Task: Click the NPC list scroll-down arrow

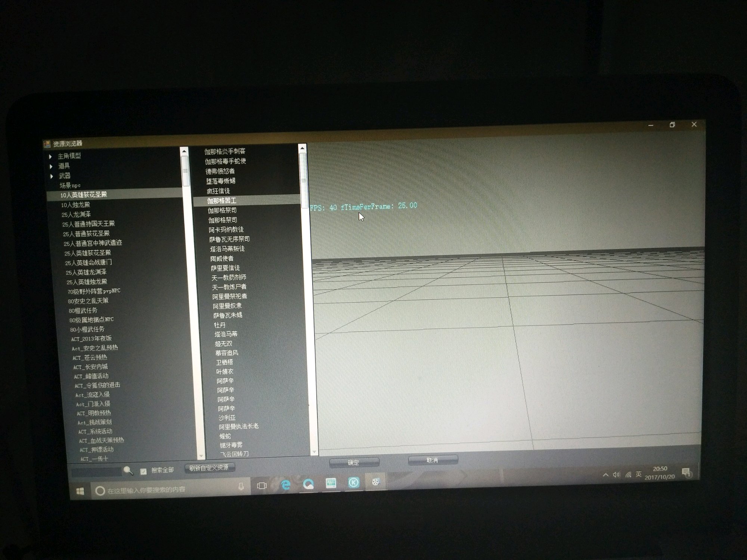Action: pos(314,452)
